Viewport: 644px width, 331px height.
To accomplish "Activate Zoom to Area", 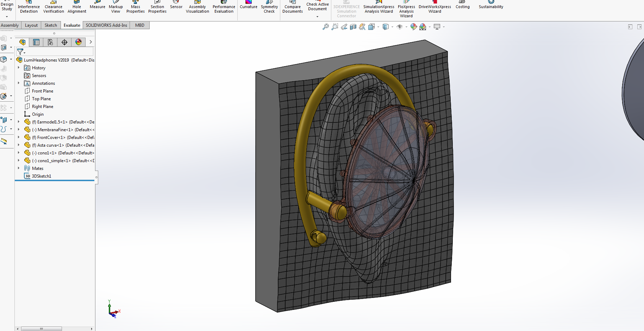I will [x=334, y=27].
